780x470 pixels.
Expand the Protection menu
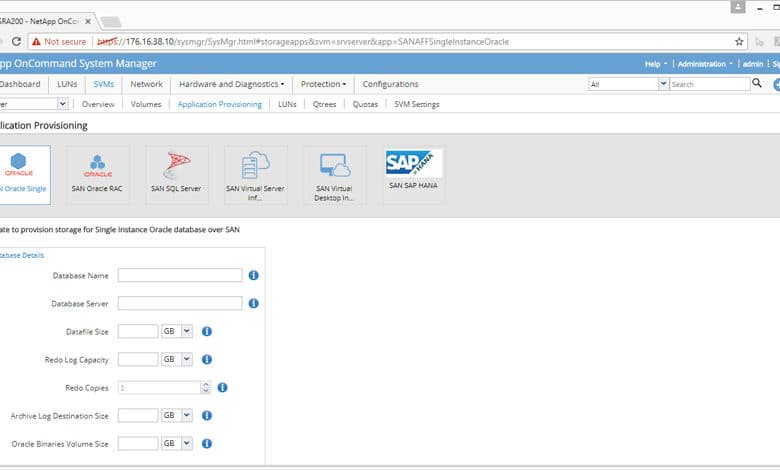tap(323, 84)
